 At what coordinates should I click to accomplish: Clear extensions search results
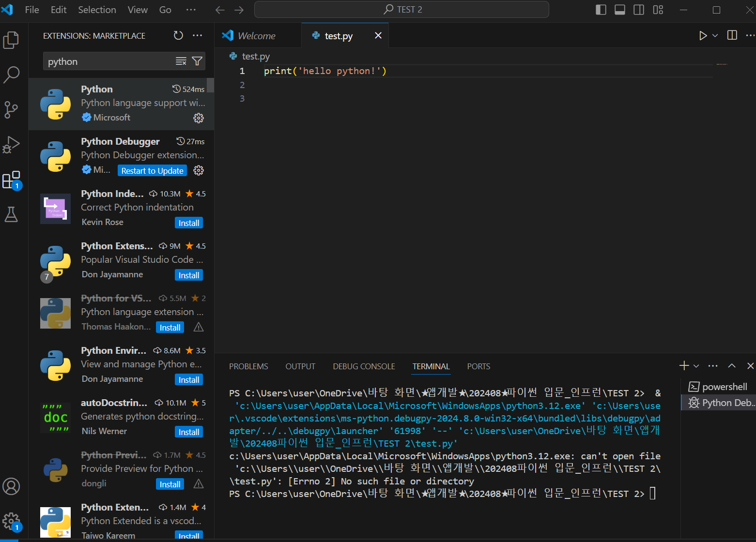(181, 61)
